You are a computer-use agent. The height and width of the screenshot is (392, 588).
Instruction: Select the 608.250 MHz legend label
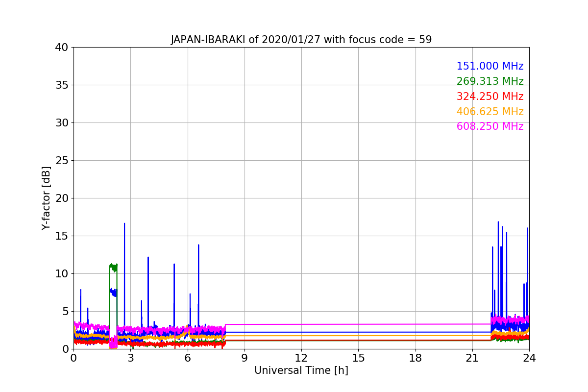[x=490, y=126]
